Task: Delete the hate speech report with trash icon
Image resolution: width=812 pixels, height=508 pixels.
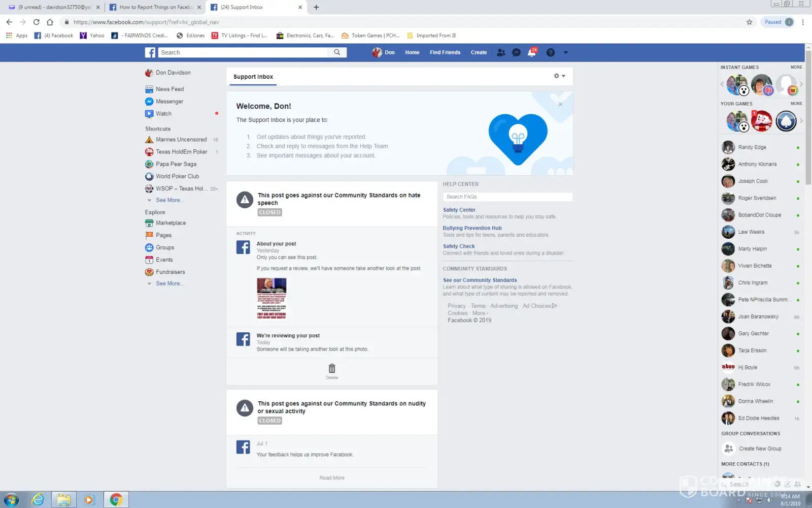Action: (332, 369)
